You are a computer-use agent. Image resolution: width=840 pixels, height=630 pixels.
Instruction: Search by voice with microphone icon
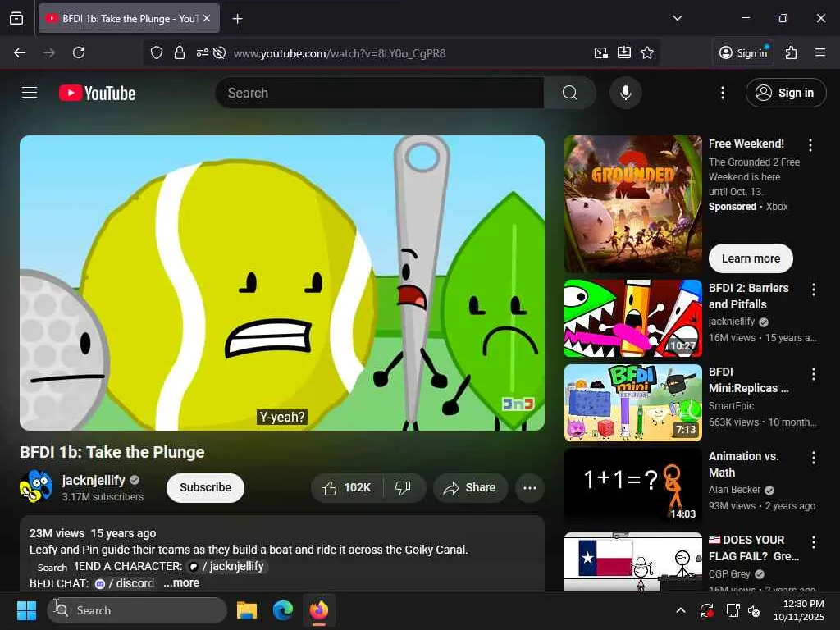(625, 93)
